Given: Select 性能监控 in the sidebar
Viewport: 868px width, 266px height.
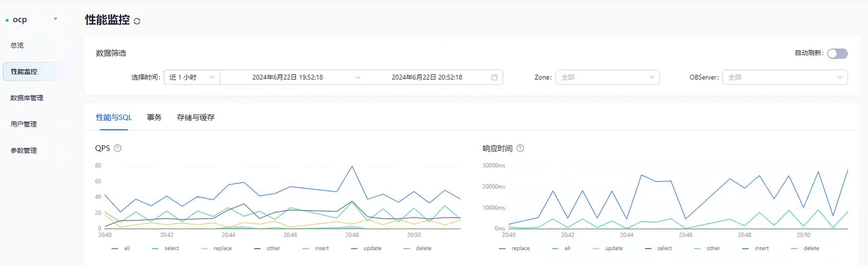Looking at the screenshot, I should pos(37,71).
